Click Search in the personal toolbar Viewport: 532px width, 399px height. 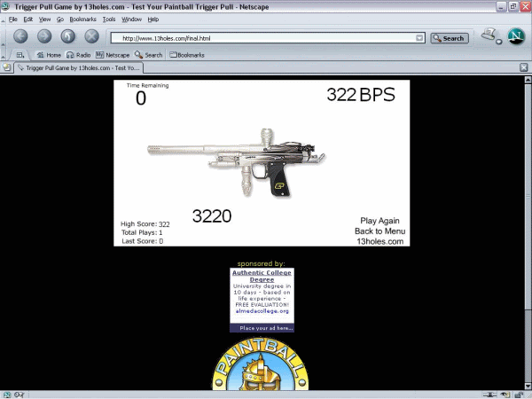point(149,55)
